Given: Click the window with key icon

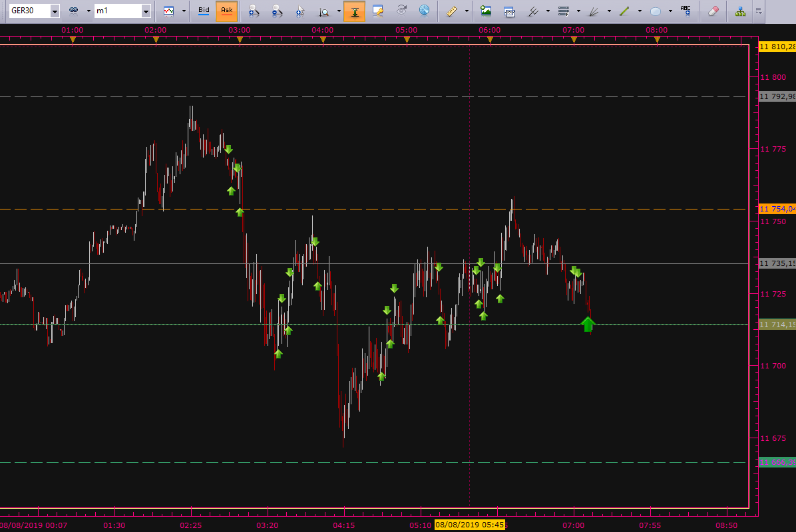Looking at the screenshot, I should click(x=377, y=11).
